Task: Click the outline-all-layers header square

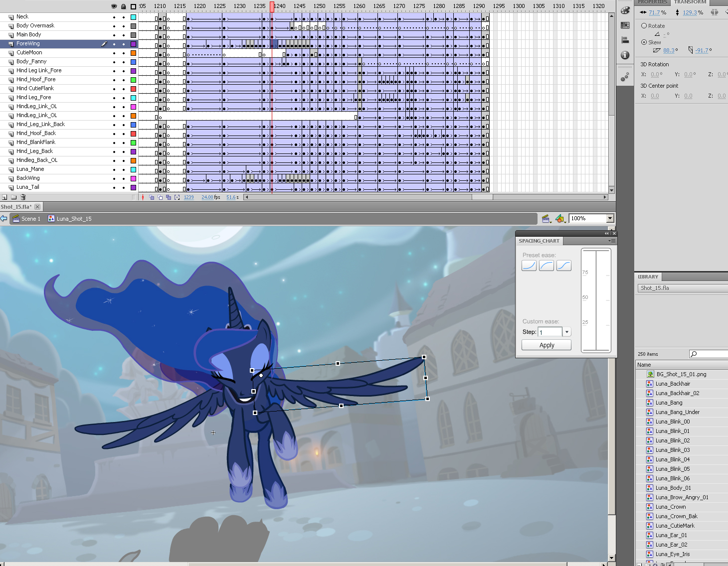Action: 133,6
